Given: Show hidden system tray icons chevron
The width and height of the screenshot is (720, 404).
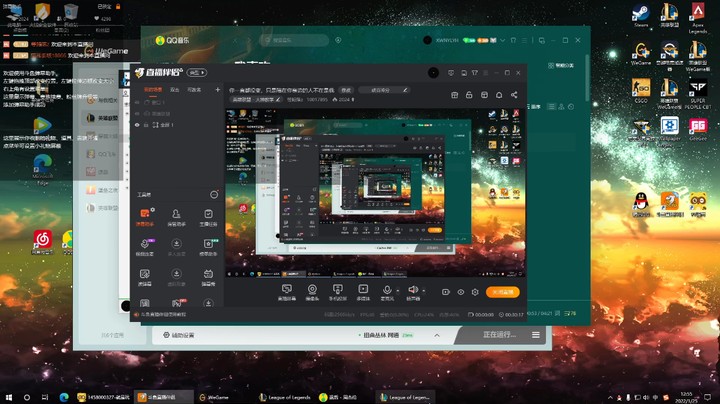Looking at the screenshot, I should point(610,397).
